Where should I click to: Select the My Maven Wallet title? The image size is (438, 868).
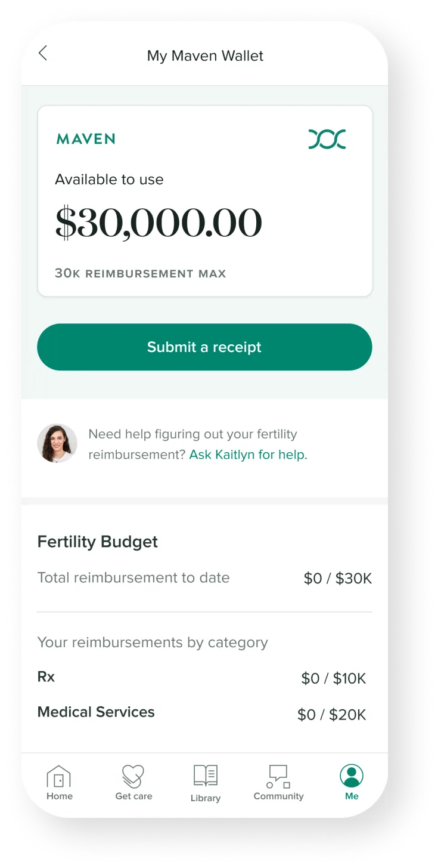coord(205,55)
